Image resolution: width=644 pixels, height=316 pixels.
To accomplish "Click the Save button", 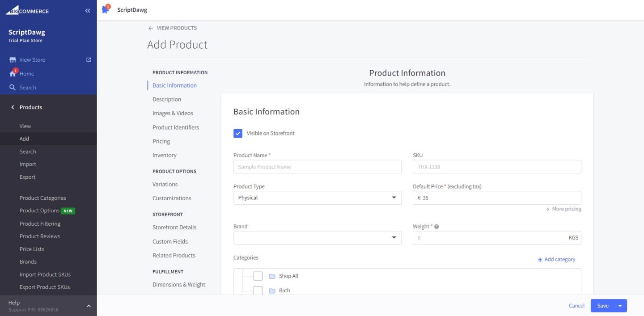I will [602, 306].
